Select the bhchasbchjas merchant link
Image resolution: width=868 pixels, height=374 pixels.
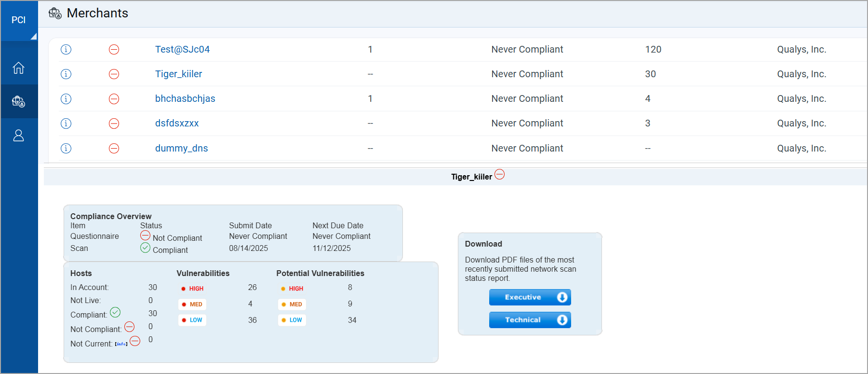pyautogui.click(x=185, y=99)
